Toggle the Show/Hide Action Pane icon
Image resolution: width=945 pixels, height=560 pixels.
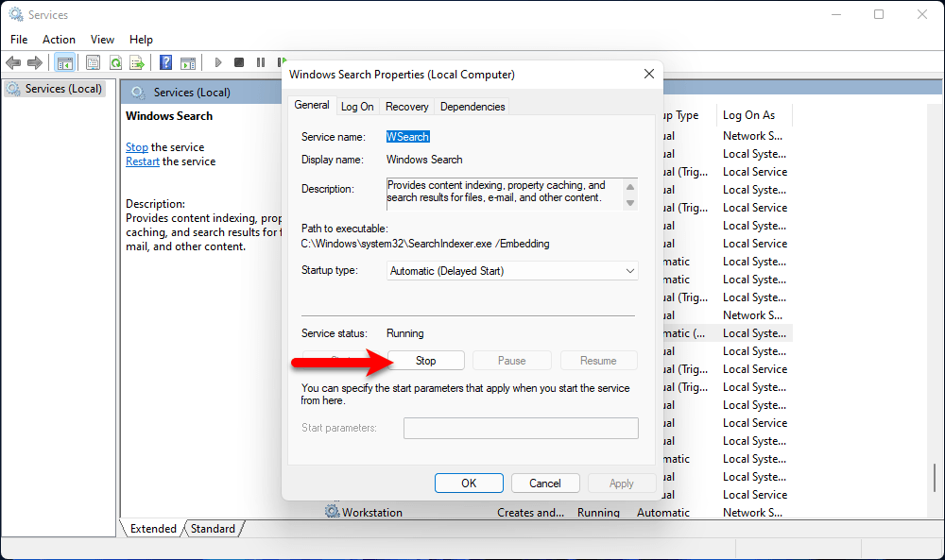click(188, 62)
